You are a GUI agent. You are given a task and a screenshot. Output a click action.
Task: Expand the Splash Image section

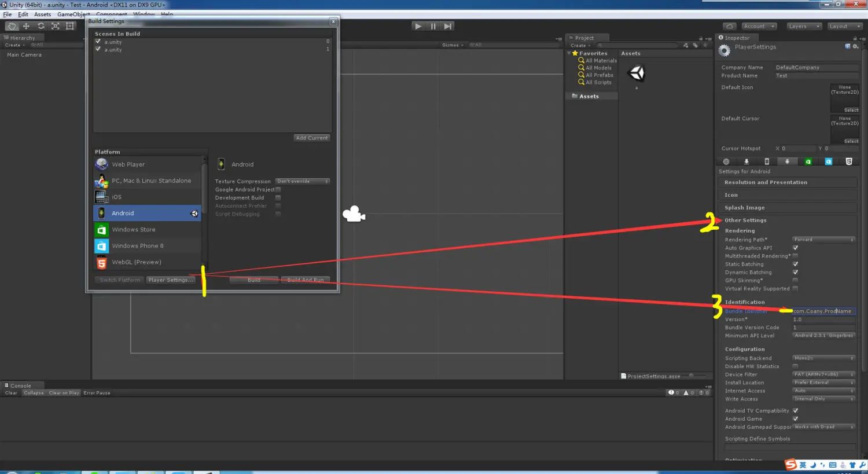[x=788, y=208]
